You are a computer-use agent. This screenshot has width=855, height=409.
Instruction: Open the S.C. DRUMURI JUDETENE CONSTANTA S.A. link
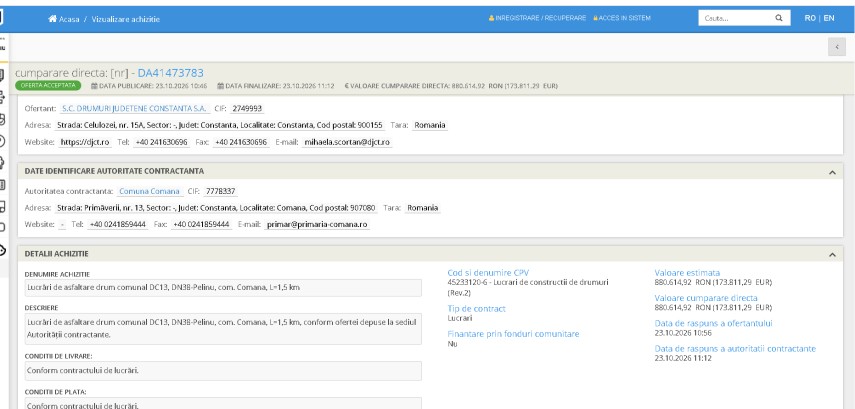pyautogui.click(x=134, y=109)
